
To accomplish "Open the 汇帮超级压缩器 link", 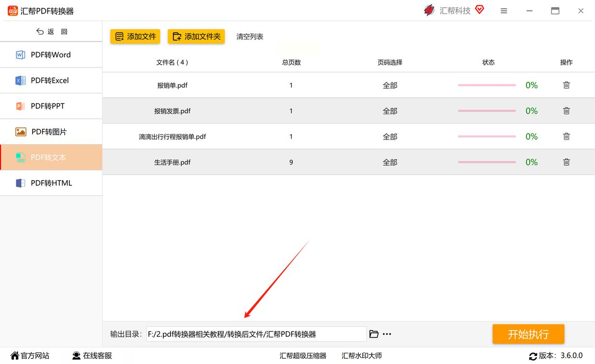I will [303, 356].
